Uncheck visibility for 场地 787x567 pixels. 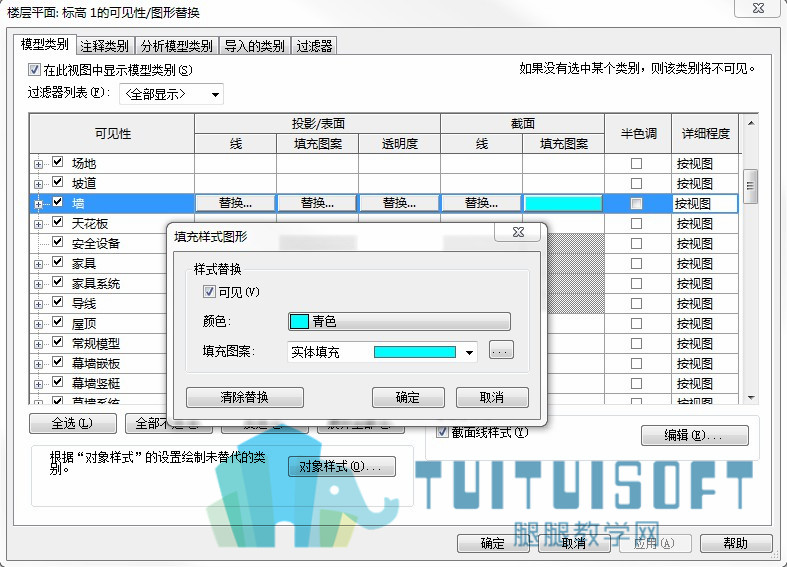click(58, 162)
